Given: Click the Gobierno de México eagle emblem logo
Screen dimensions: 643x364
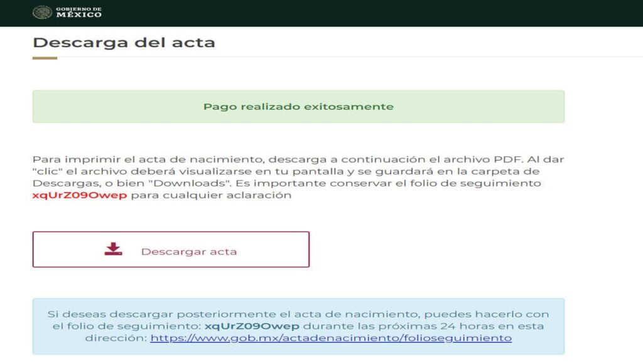Looking at the screenshot, I should point(41,11).
